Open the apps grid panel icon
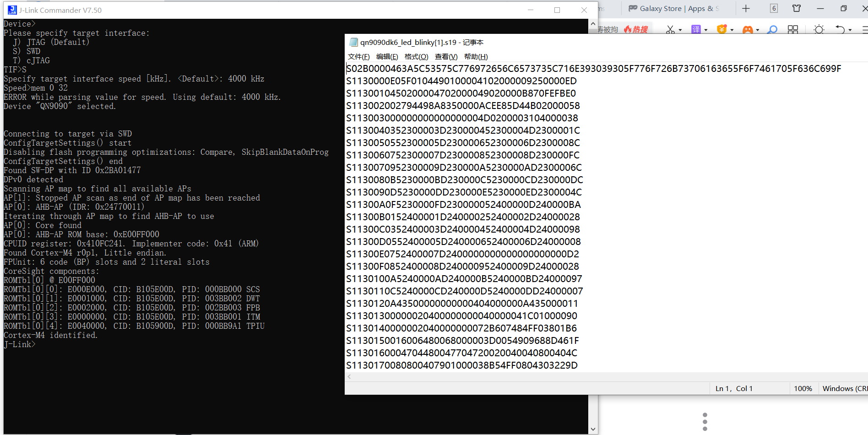Viewport: 868px width, 435px height. coord(793,29)
